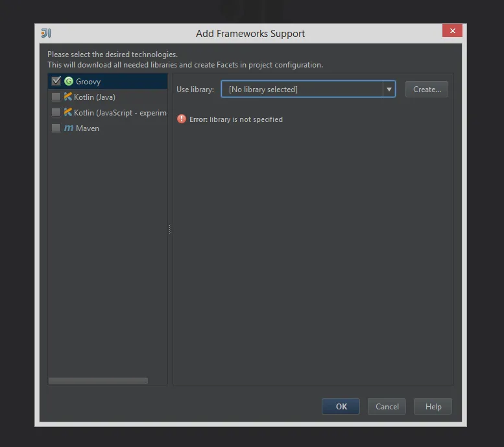This screenshot has width=504, height=447.
Task: Click the 'Please select the desired technologies.' text
Action: (x=112, y=54)
